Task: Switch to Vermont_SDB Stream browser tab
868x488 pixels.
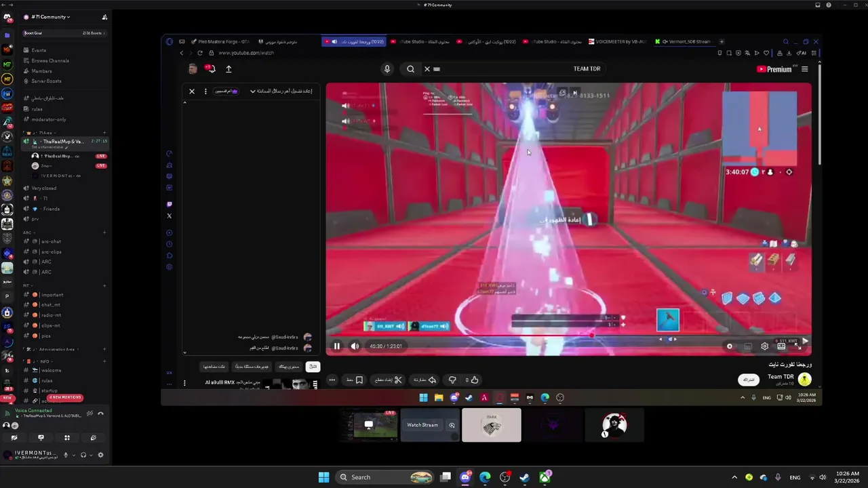Action: (685, 41)
